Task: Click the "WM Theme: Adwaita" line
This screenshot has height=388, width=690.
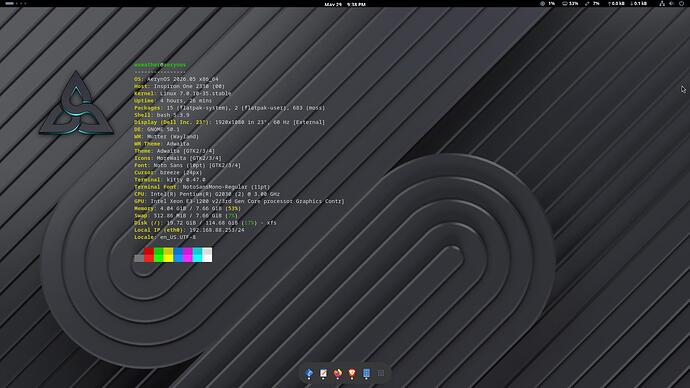Action: coord(161,144)
